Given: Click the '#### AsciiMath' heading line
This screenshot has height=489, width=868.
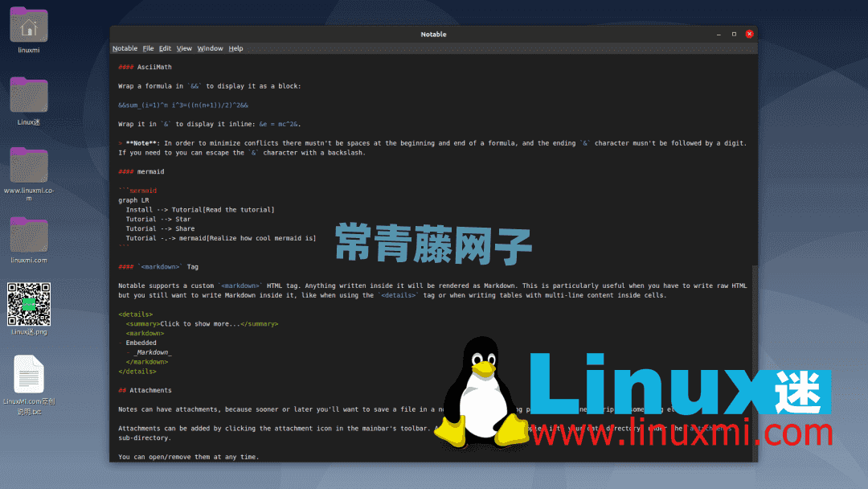Looking at the screenshot, I should 145,67.
